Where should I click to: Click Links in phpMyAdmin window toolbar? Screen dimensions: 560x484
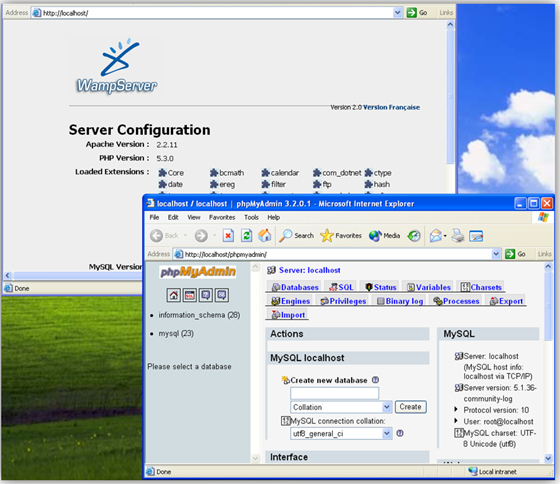point(544,254)
